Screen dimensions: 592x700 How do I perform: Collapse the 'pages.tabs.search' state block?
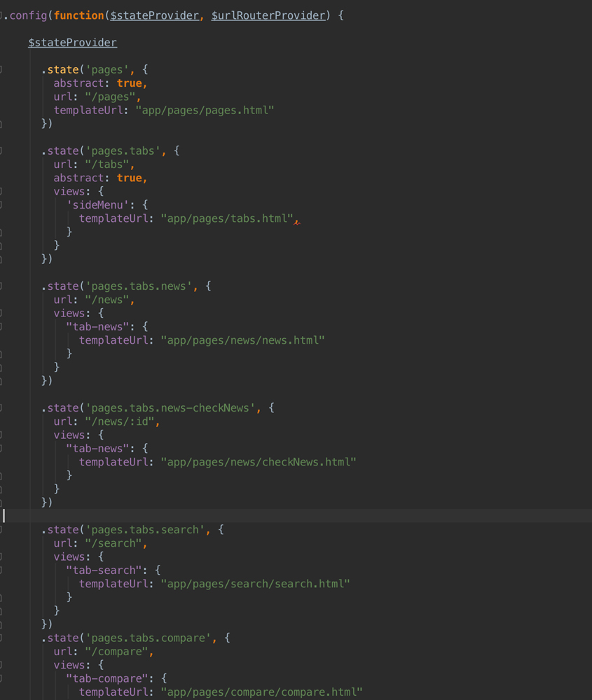(2, 530)
